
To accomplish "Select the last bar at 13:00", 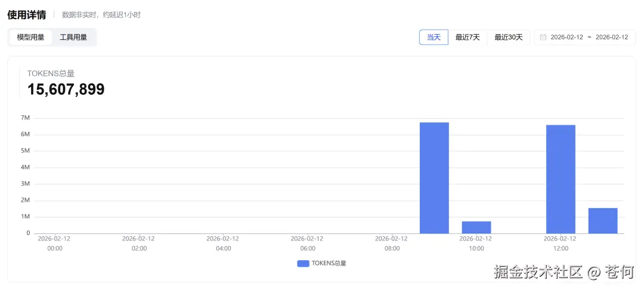I will (x=603, y=221).
